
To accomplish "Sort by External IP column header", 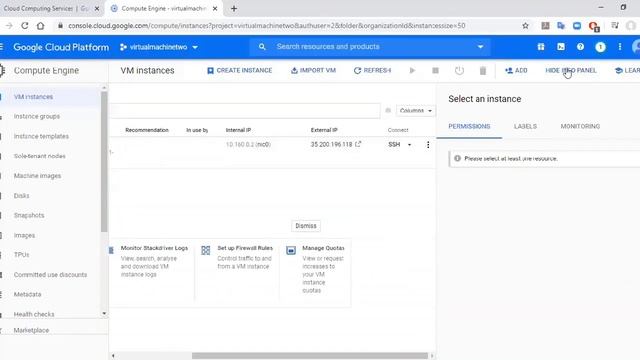I will tap(324, 130).
